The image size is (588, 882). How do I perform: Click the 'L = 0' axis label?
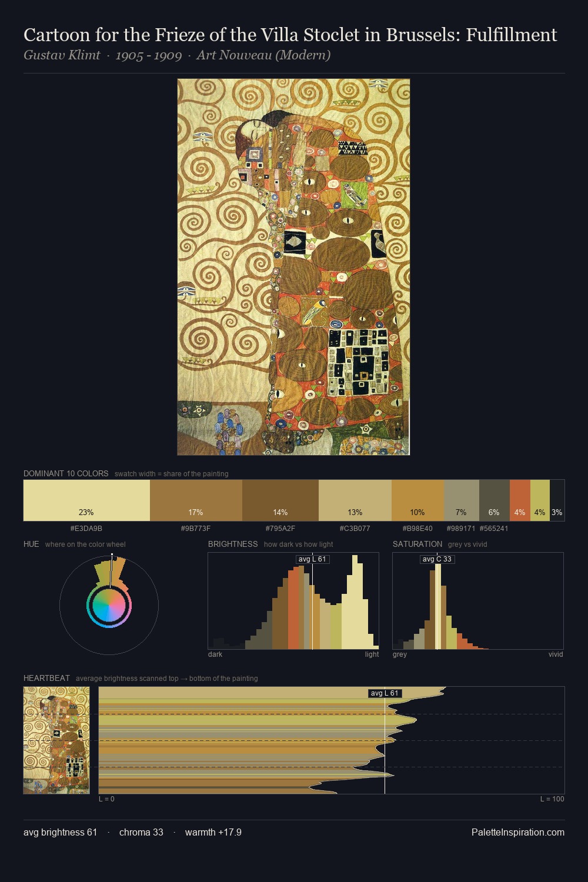106,799
